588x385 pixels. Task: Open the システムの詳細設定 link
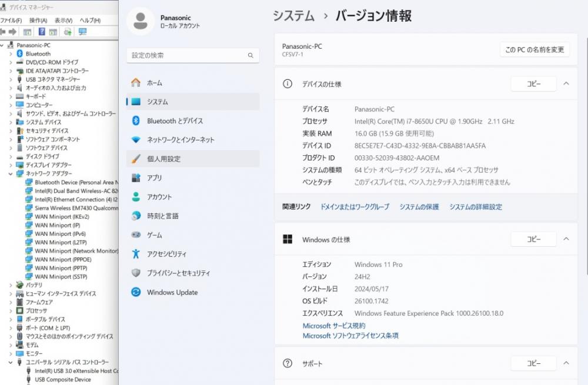476,206
